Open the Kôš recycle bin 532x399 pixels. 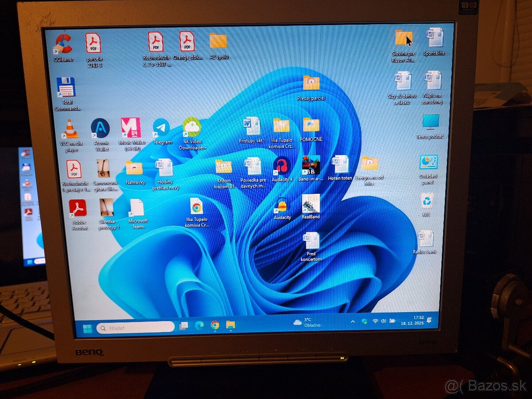tap(426, 201)
